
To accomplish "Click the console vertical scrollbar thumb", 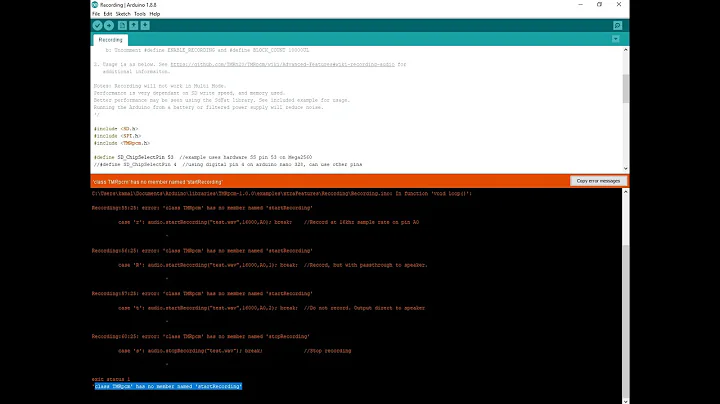I will (x=625, y=321).
